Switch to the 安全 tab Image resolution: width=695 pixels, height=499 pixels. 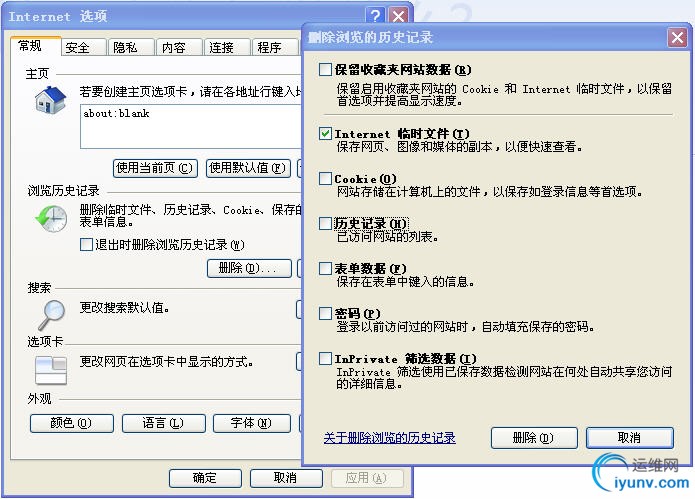tap(84, 47)
